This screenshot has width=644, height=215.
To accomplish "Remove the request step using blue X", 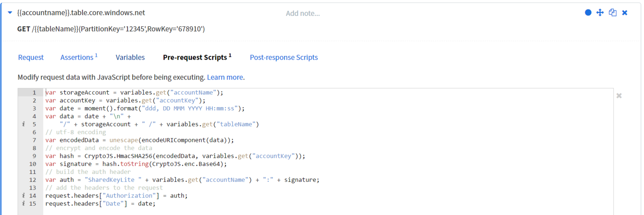I will [625, 13].
